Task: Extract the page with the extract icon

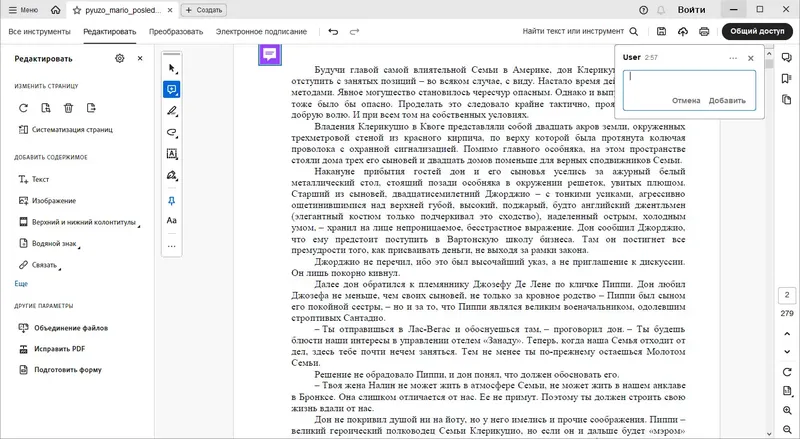Action: 91,108
